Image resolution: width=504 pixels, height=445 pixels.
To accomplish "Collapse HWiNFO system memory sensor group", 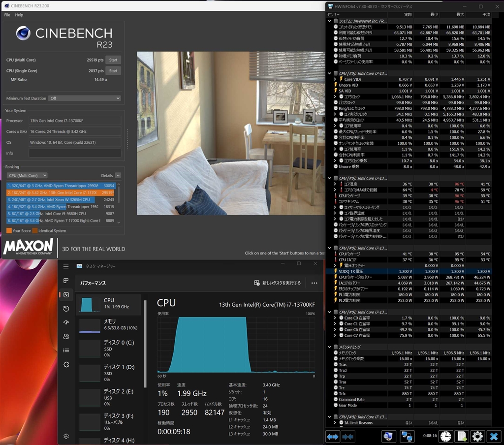I will tap(329, 21).
